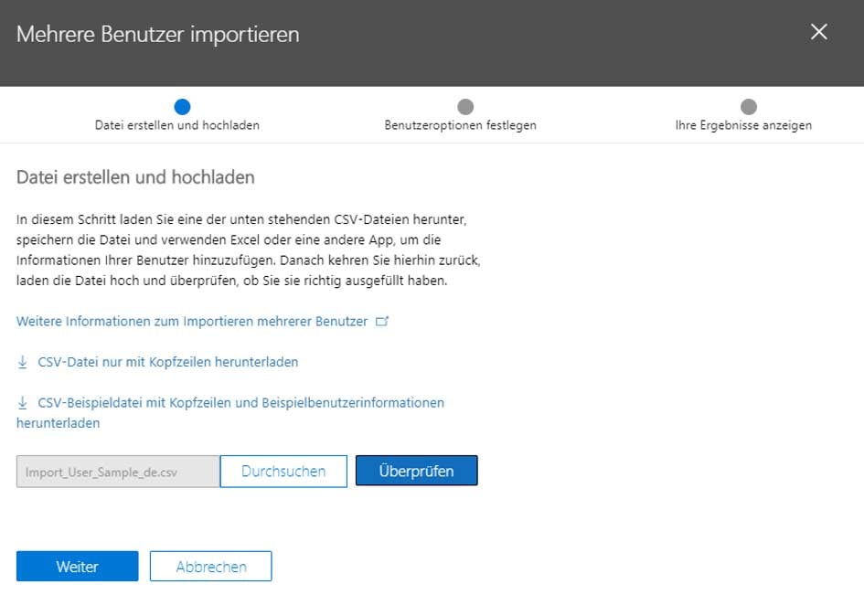
Task: Open 'Weitere Informationen zum Importieren mehrerer Benutzer' link
Action: (x=192, y=321)
